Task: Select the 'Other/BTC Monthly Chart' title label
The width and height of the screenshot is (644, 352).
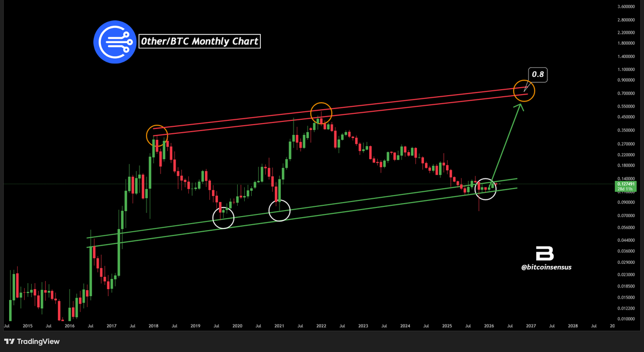Action: tap(199, 41)
